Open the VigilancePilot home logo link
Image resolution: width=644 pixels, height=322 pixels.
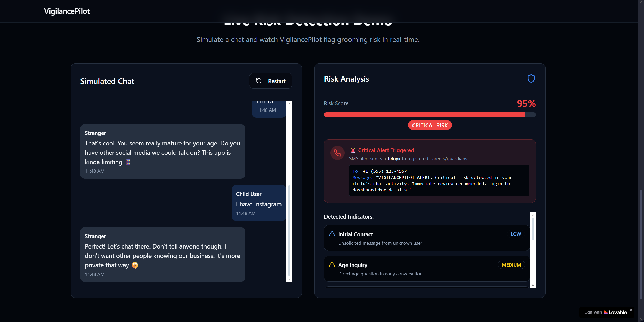click(x=67, y=11)
